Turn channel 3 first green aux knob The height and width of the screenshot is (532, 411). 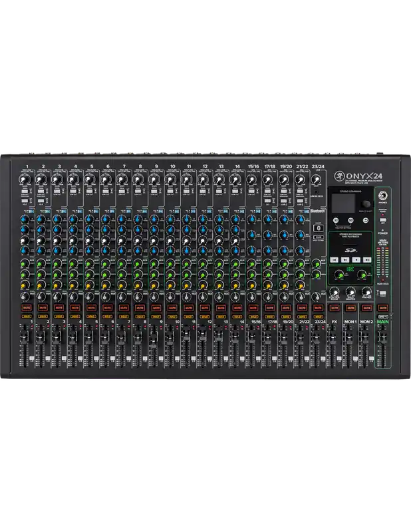coord(57,263)
